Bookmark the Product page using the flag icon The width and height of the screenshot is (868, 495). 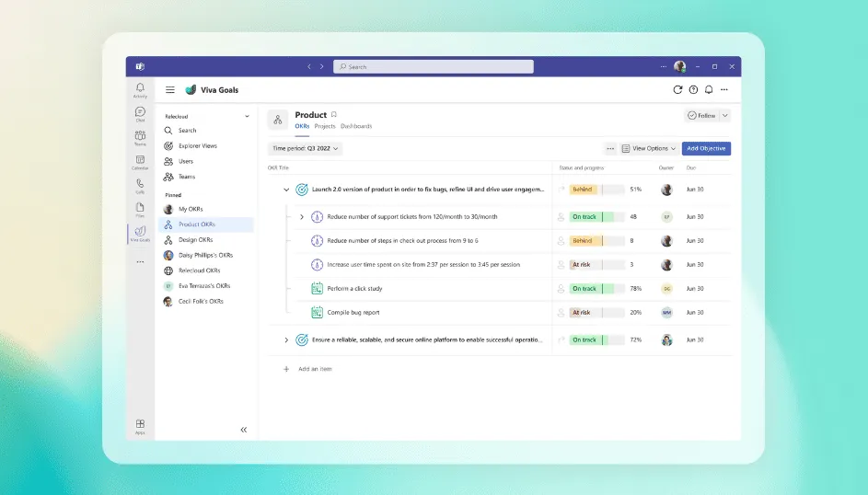334,115
